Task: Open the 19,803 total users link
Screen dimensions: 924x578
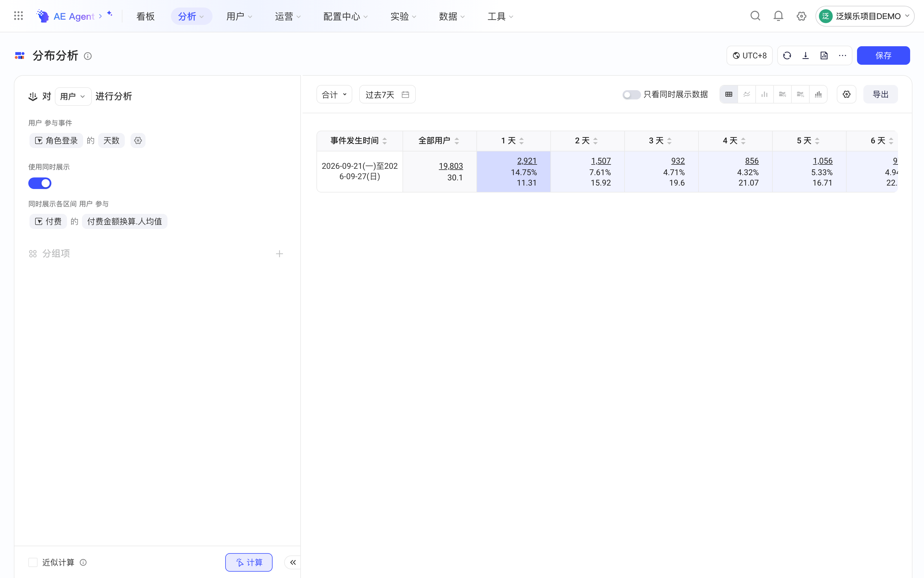Action: point(450,166)
